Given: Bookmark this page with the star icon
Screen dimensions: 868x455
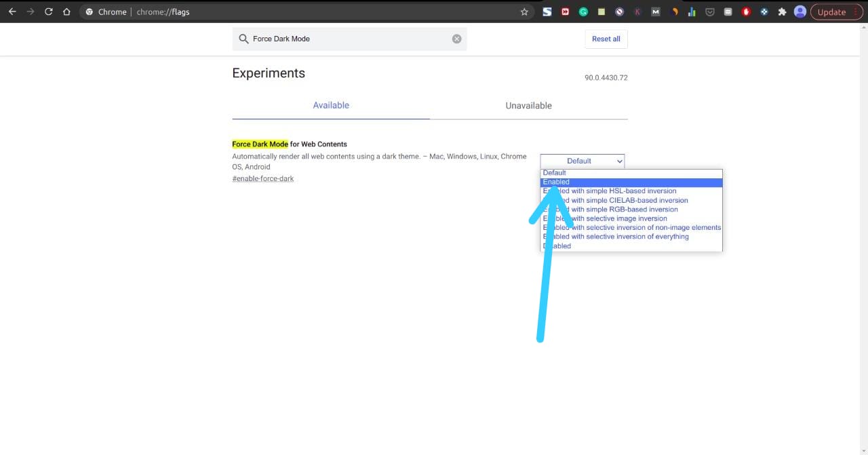Looking at the screenshot, I should (x=524, y=12).
